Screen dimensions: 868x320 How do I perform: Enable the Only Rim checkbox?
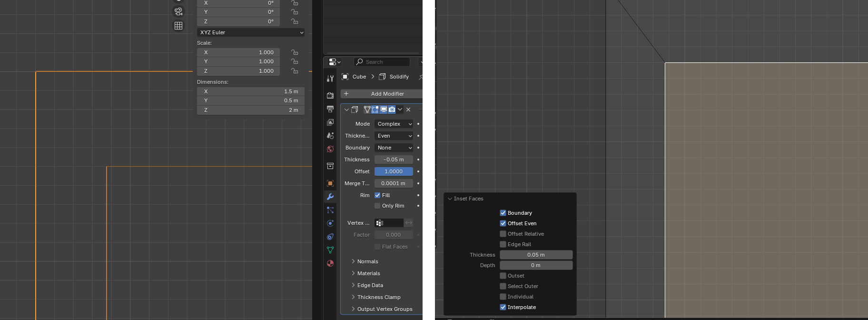[377, 206]
